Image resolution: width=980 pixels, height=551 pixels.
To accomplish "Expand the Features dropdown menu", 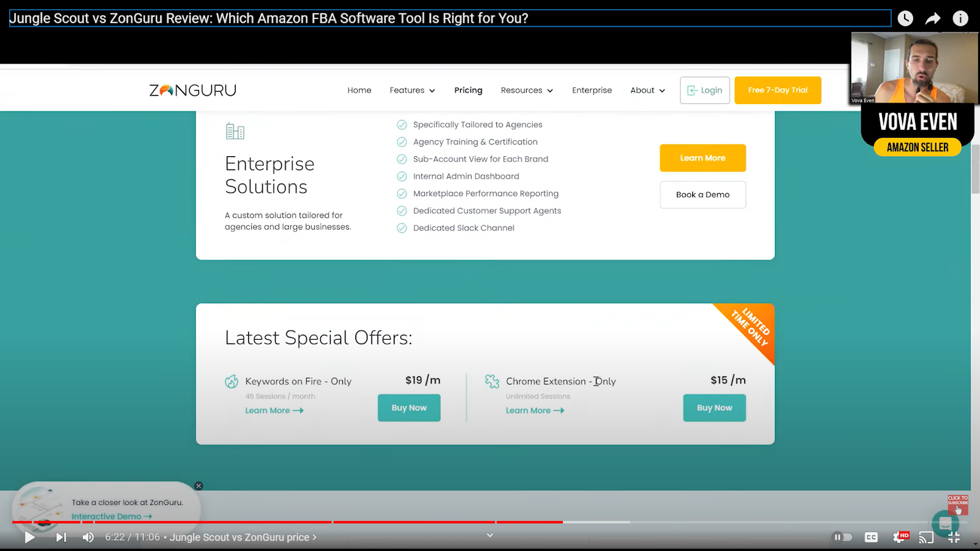I will coord(412,90).
